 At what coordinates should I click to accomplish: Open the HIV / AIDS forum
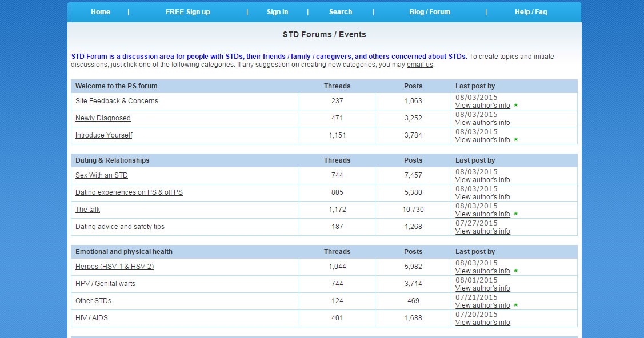91,319
